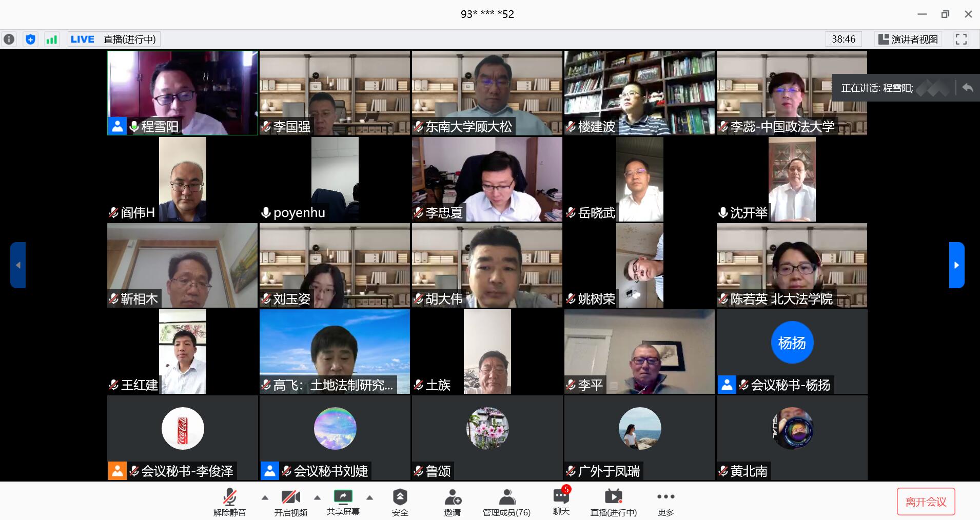Screen dimensions: 980x520
Task: Expand video options arrow beside 开启视频
Action: tap(317, 497)
